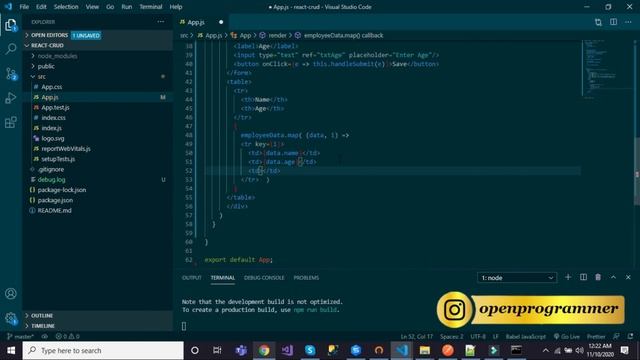The width and height of the screenshot is (640, 360).
Task: Open the Run and Debug view
Action: coord(11,98)
